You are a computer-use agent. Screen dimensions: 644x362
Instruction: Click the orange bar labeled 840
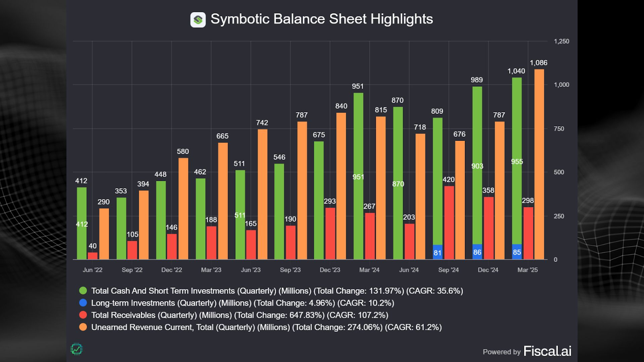coord(341,186)
